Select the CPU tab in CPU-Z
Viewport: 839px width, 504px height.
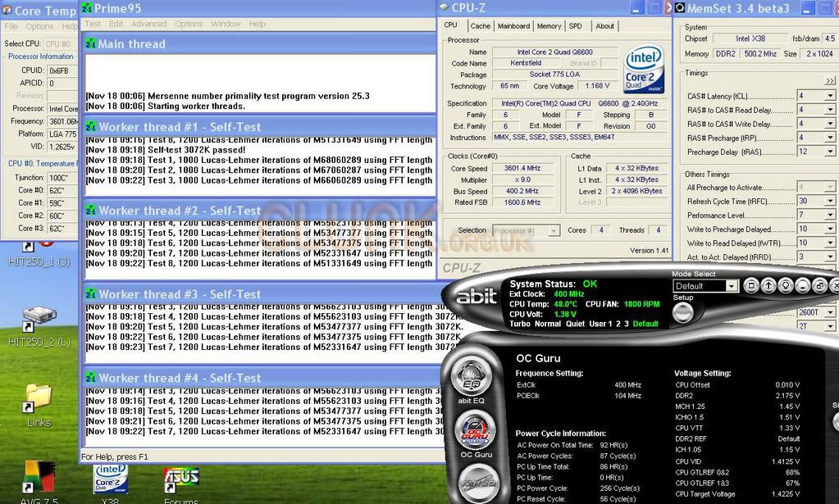(450, 25)
